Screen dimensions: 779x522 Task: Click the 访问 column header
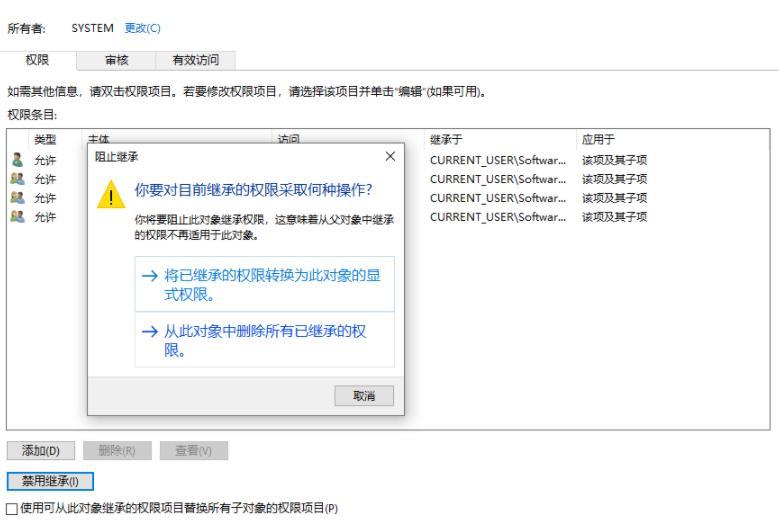288,139
